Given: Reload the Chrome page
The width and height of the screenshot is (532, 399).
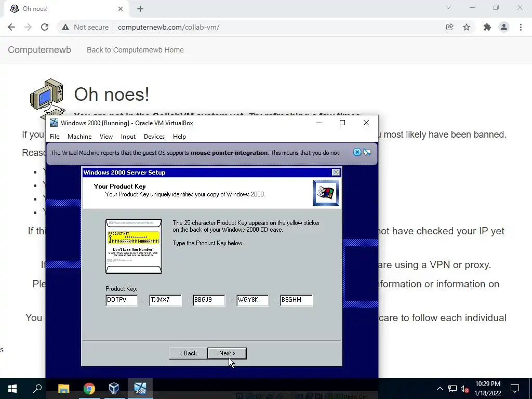Looking at the screenshot, I should [x=45, y=27].
